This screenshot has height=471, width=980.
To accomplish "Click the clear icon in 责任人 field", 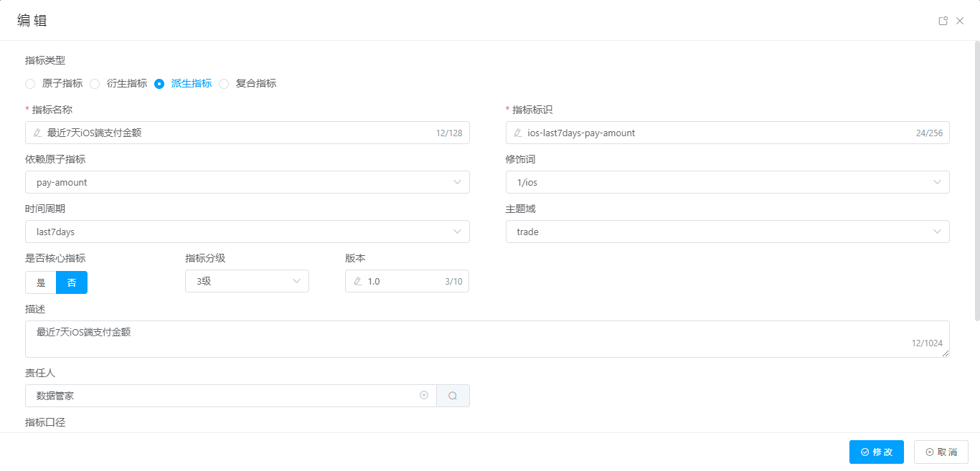I will pyautogui.click(x=424, y=395).
